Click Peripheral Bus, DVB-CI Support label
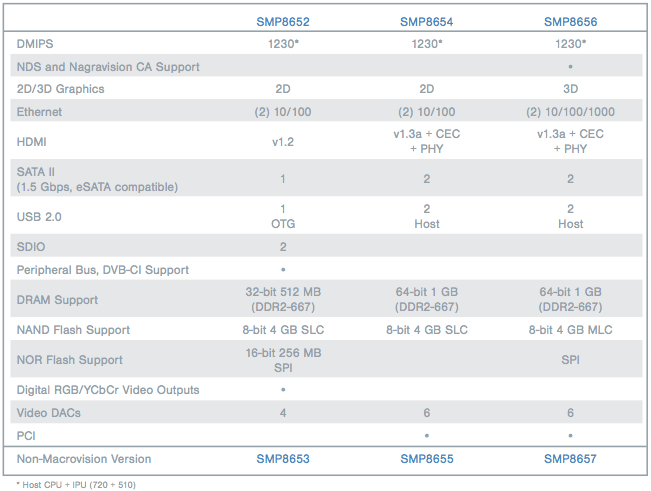The image size is (651, 491). coord(103,270)
